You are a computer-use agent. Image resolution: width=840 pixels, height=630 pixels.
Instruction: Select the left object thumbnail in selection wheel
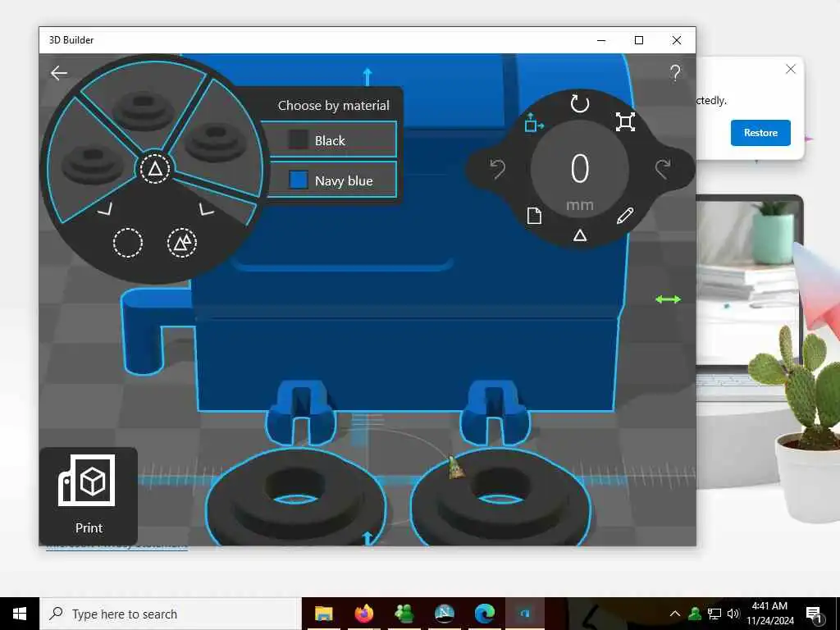92,163
